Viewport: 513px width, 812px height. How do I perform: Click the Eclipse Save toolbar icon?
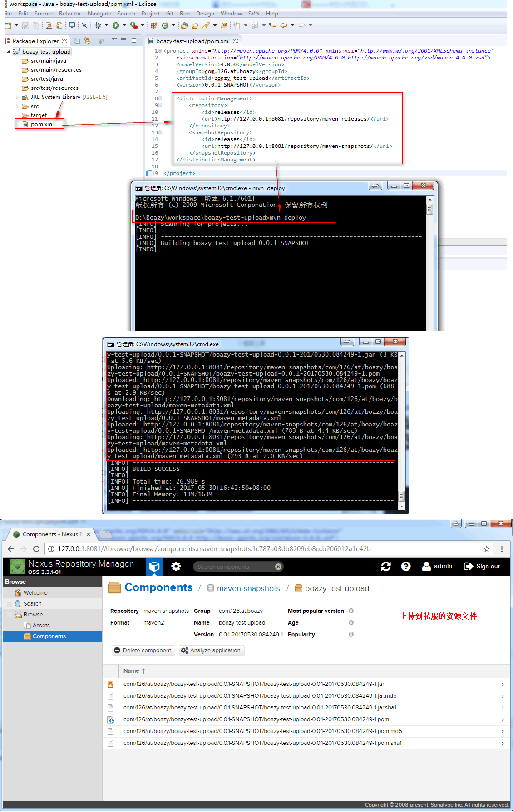coord(26,25)
